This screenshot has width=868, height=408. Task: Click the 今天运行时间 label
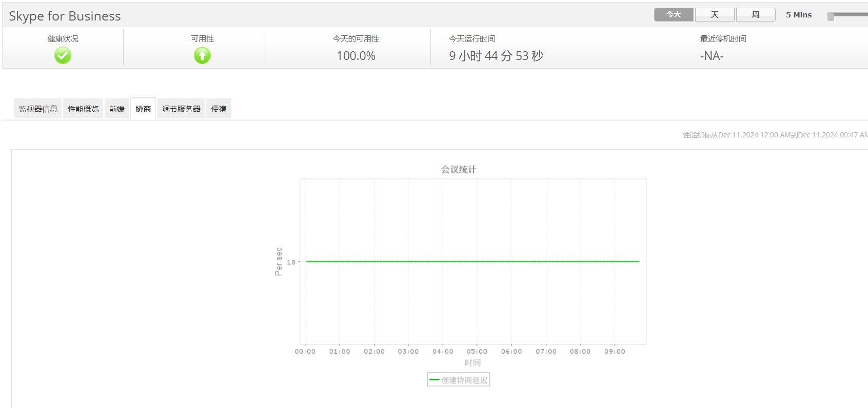pos(472,38)
